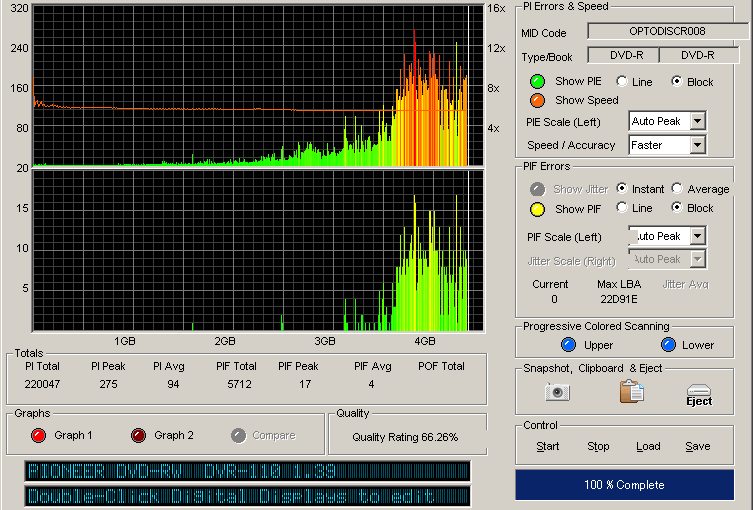Toggle the yellow Show PIF indicator

pyautogui.click(x=537, y=209)
